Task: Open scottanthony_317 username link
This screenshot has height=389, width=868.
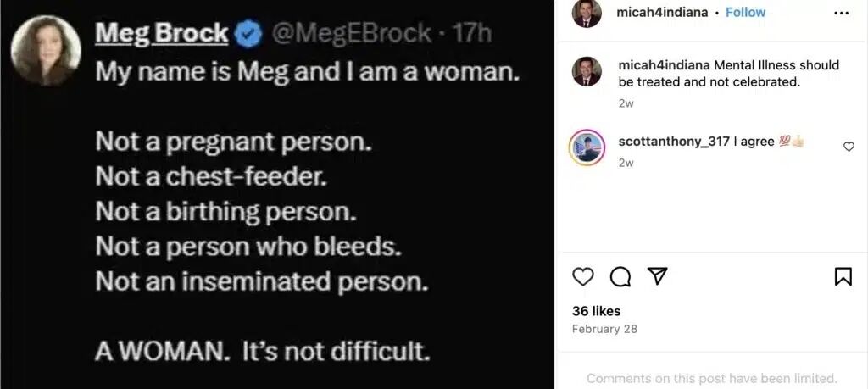Action: pyautogui.click(x=674, y=142)
